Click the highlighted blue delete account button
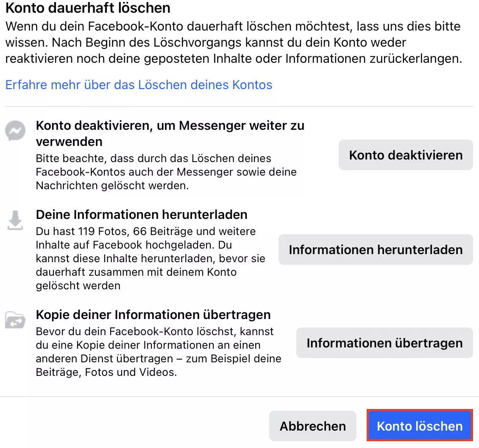This screenshot has height=448, width=479. (x=419, y=426)
